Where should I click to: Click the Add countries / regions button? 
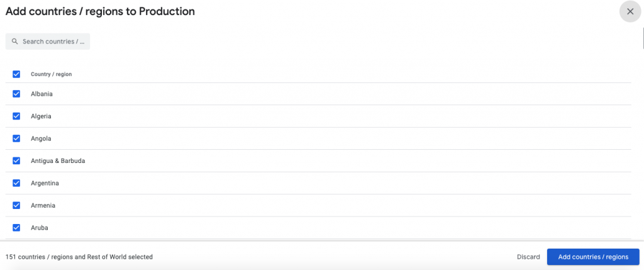[593, 257]
